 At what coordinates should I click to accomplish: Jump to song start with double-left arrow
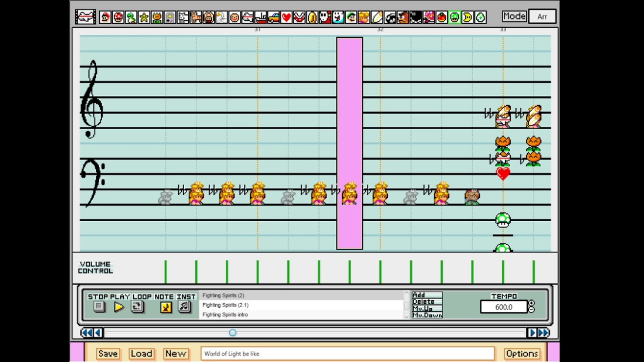coord(87,333)
